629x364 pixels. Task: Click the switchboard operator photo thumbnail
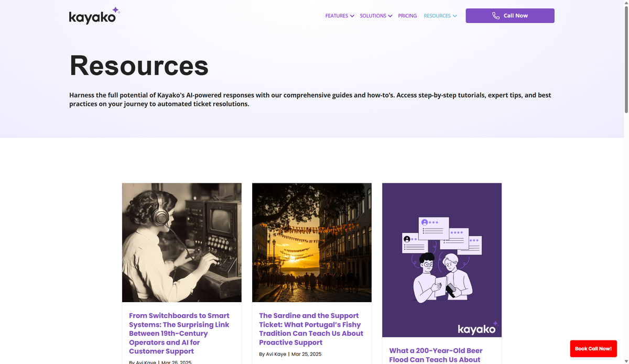coord(181,242)
